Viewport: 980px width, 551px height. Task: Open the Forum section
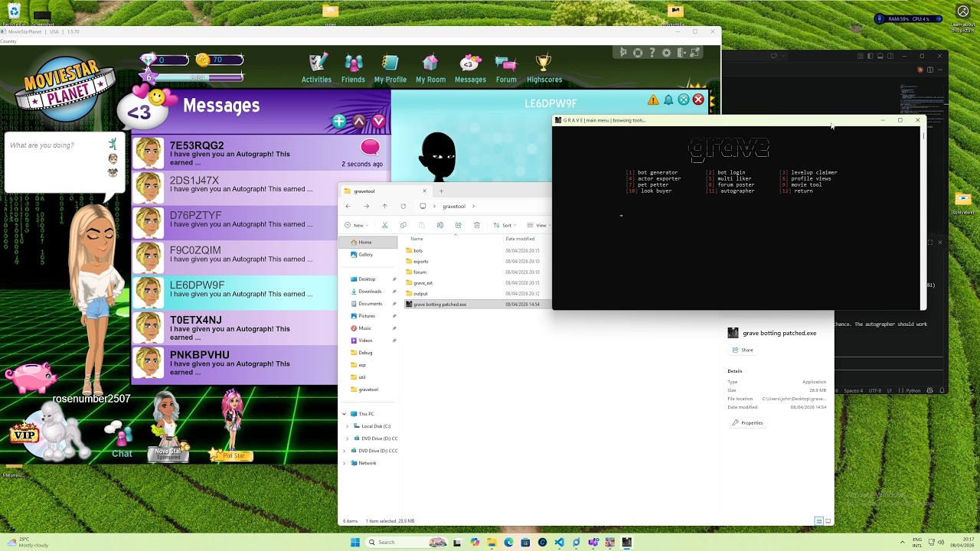click(x=506, y=67)
